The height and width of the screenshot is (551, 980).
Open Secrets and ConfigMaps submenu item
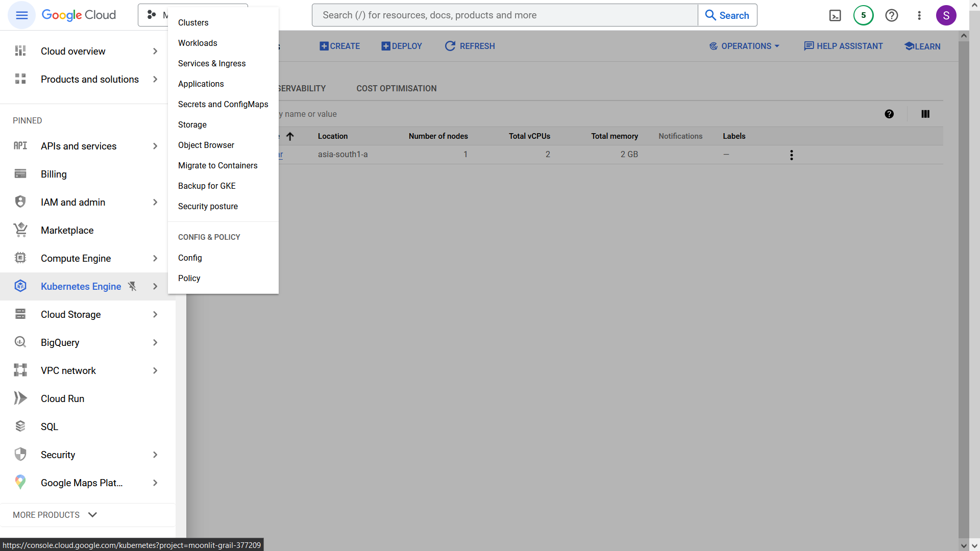[223, 104]
